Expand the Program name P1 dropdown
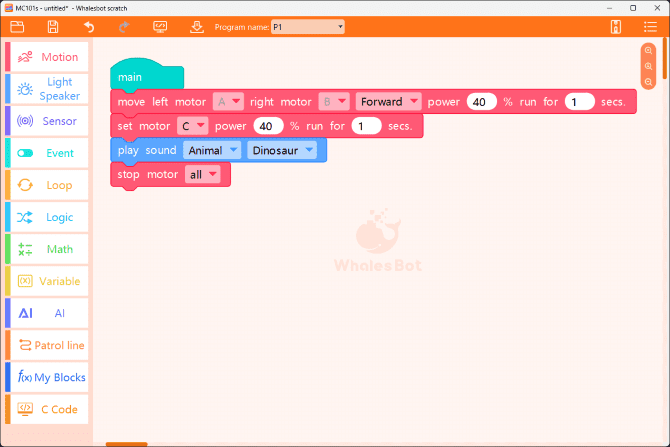Viewport: 670px width, 447px height. coord(308,27)
